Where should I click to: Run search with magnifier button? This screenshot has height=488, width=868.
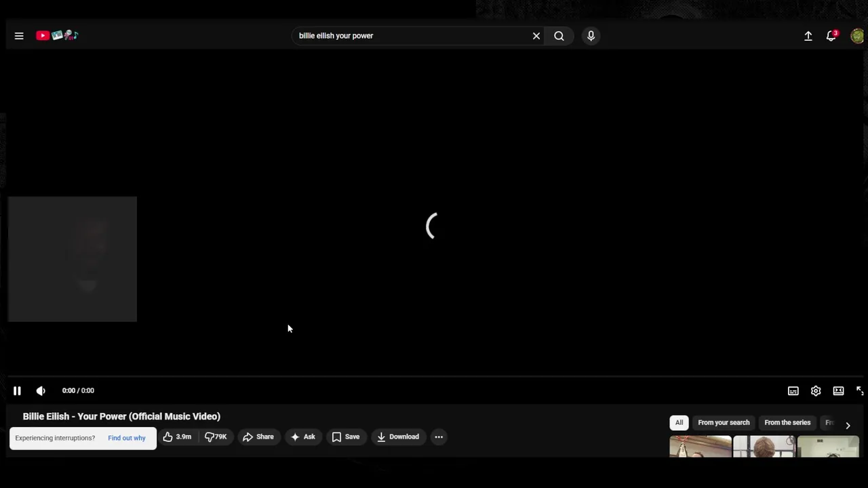pos(559,36)
